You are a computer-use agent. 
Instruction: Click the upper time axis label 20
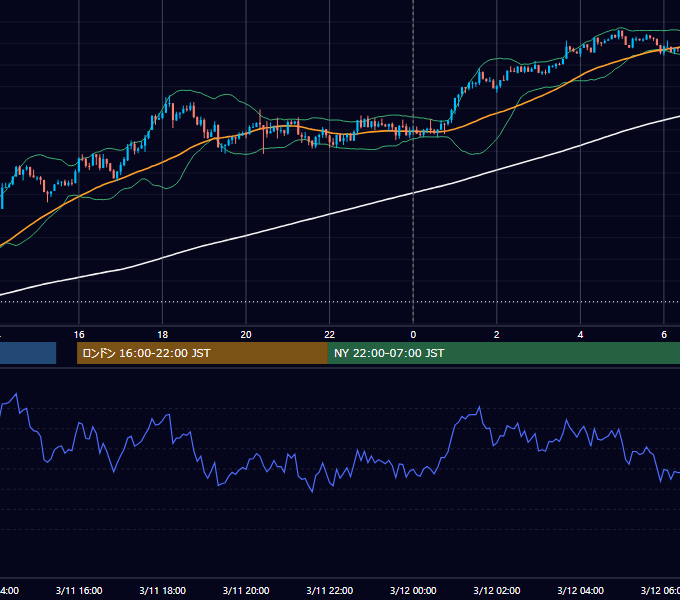tap(246, 334)
